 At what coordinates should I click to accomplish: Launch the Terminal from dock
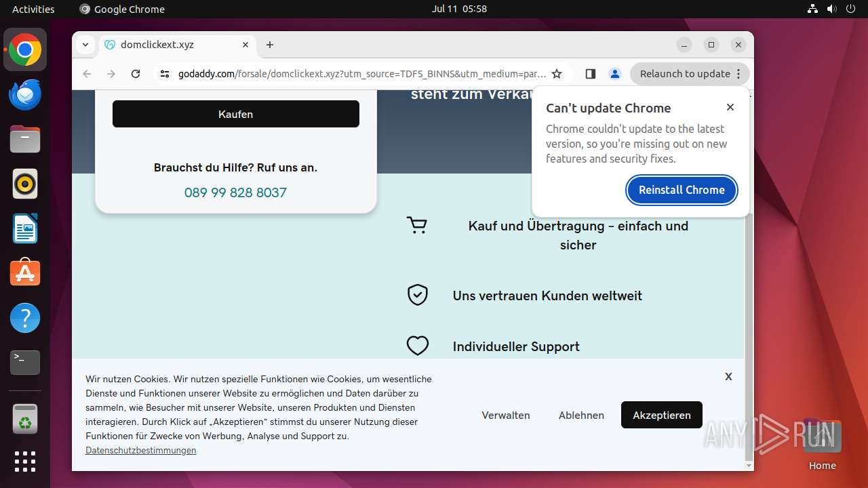25,363
